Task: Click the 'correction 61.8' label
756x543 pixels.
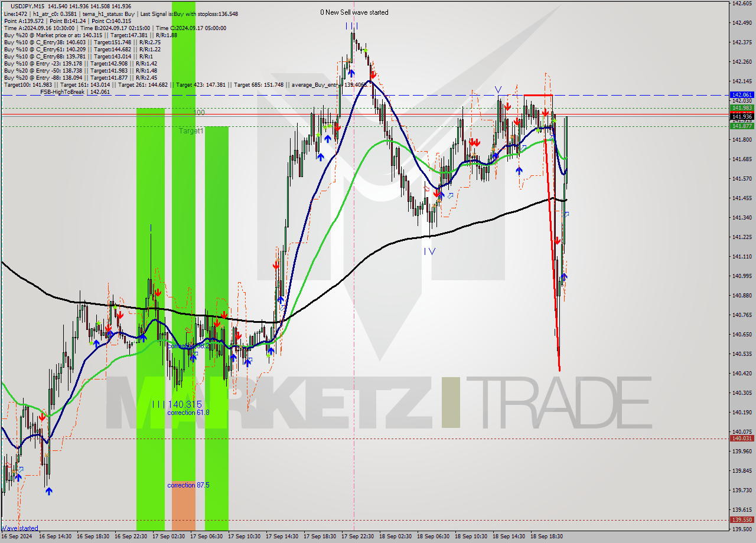Action: (x=188, y=413)
